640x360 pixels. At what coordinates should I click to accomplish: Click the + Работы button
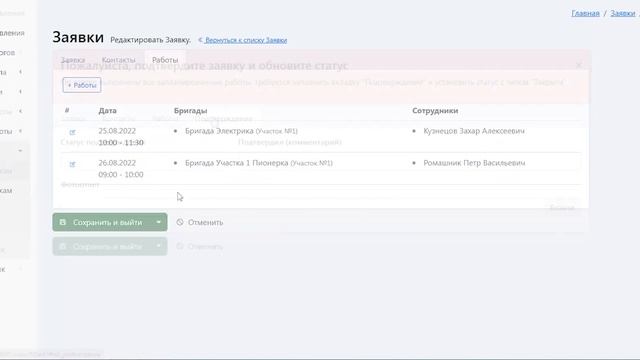pyautogui.click(x=82, y=85)
